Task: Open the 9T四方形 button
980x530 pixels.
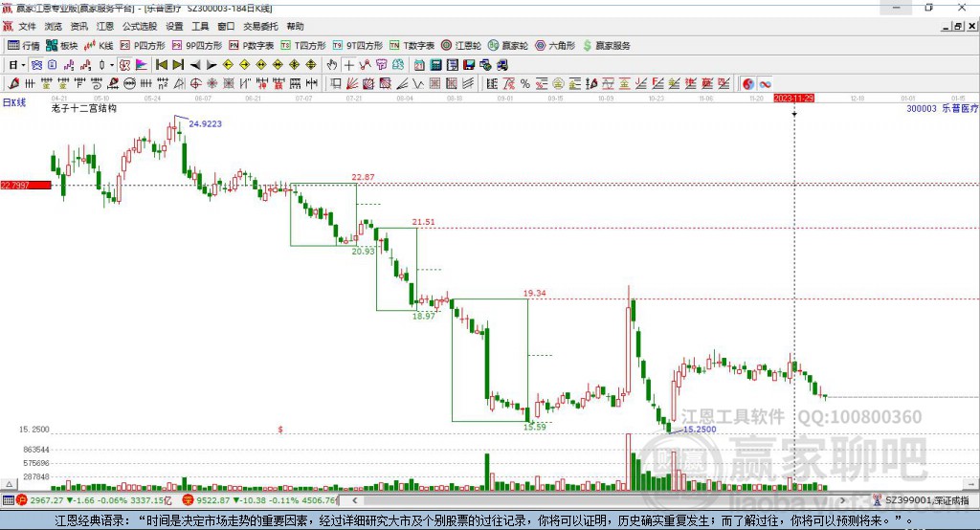Action: click(358, 46)
